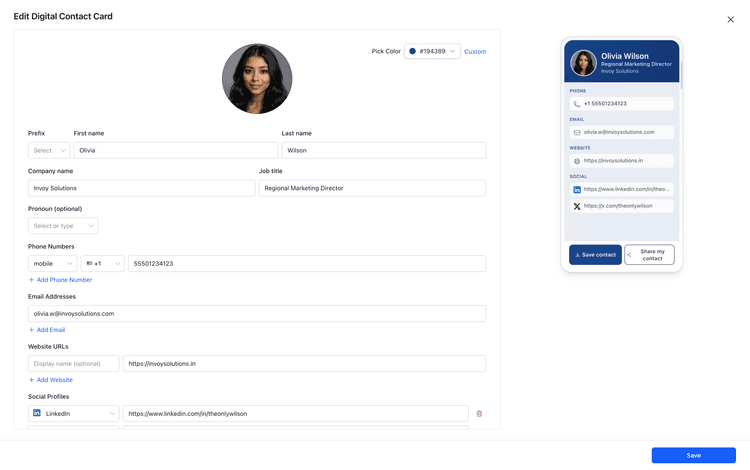
Task: Click the X icon in preview card
Action: (577, 206)
